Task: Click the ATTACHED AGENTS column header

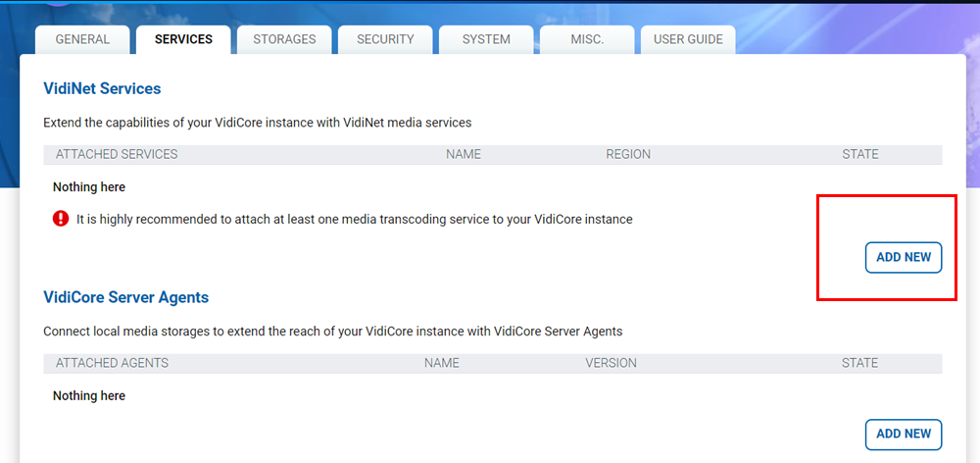Action: point(112,363)
